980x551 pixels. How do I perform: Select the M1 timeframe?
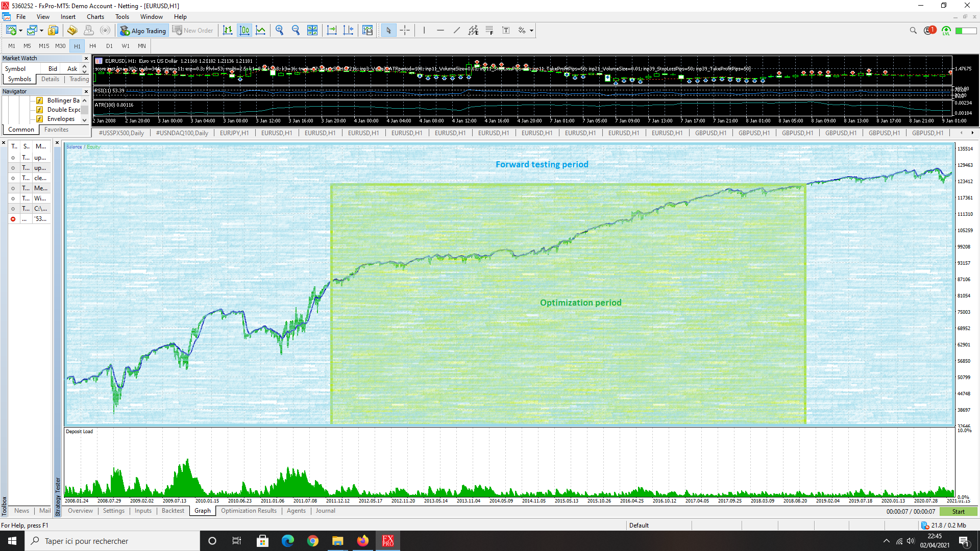(12, 46)
